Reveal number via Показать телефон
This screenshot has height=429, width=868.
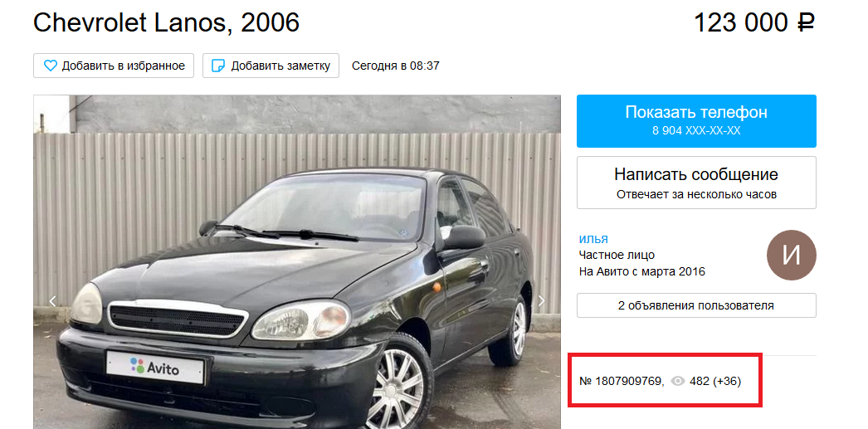tap(696, 121)
